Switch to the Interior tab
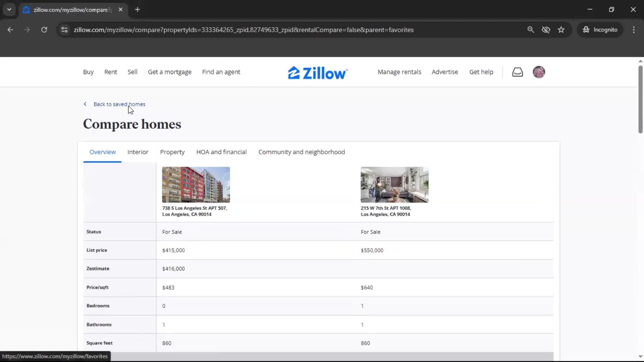 (x=138, y=152)
